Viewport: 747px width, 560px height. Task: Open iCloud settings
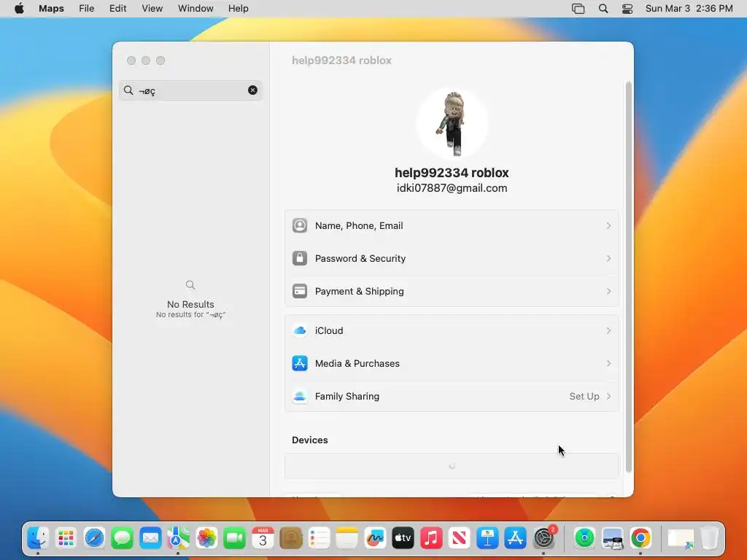(x=452, y=330)
